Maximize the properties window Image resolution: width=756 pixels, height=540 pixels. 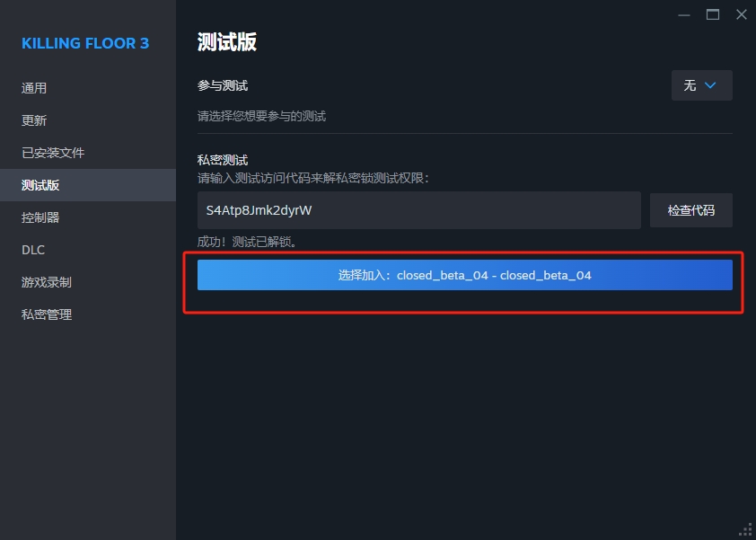pyautogui.click(x=713, y=15)
